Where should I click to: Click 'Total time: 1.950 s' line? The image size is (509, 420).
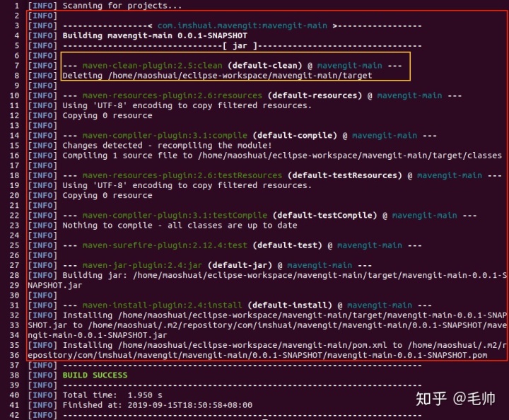pyautogui.click(x=112, y=395)
